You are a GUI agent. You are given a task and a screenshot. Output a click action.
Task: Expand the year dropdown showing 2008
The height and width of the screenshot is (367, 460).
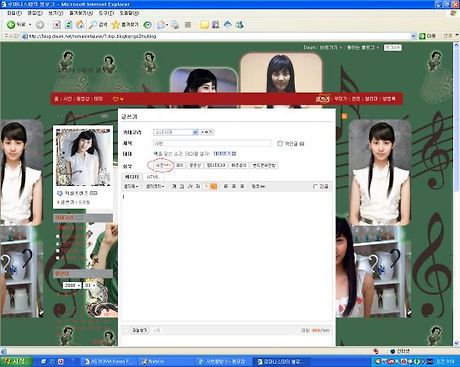[x=72, y=286]
